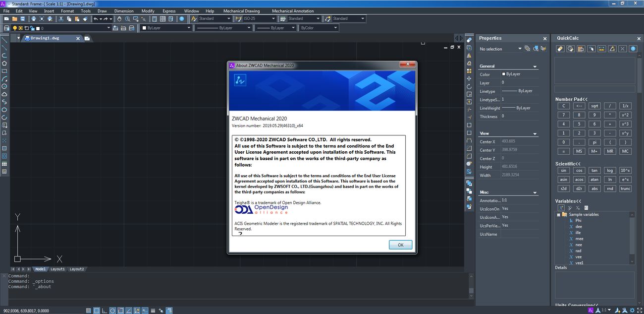The image size is (644, 314).
Task: Collapse the Sample variables tree node
Action: click(558, 215)
